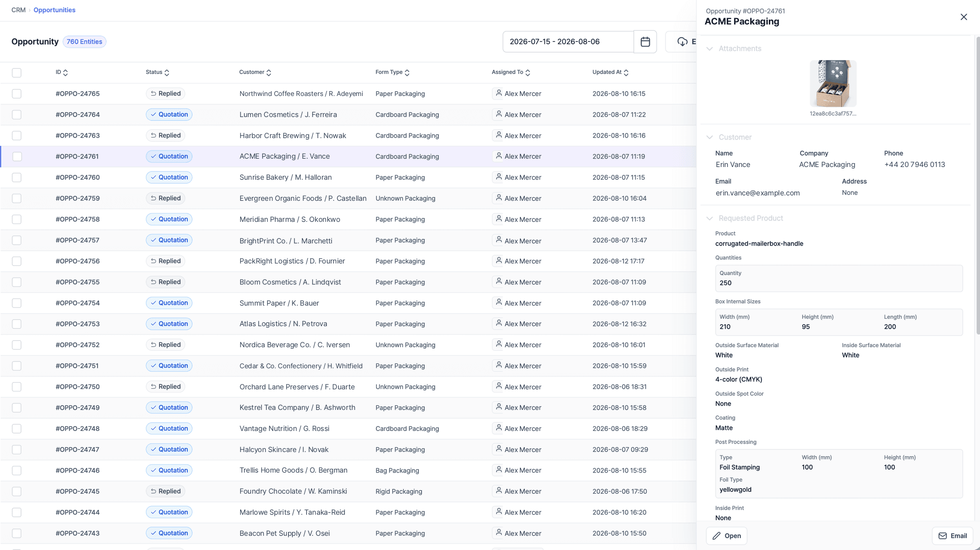Click checkmark icon in #OPPO-24764 Quotation badge

tap(153, 115)
